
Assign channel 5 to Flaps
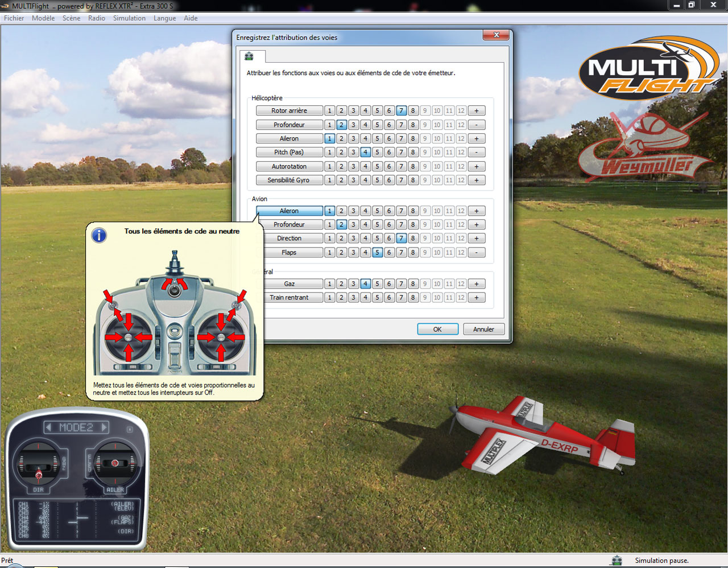(377, 252)
